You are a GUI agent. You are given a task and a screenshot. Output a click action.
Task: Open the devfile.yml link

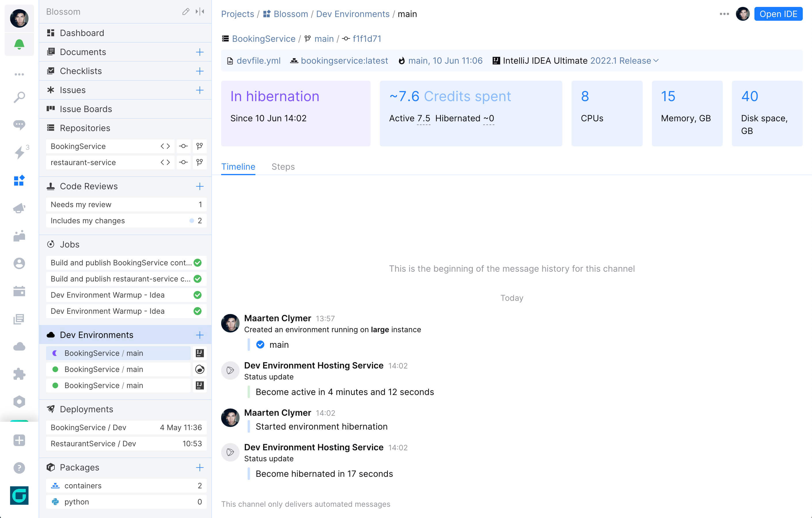coord(258,61)
